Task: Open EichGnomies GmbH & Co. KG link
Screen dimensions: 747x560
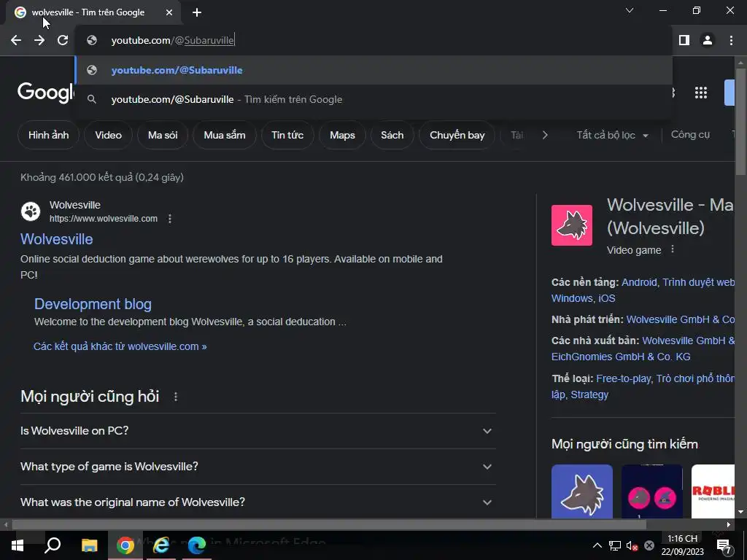Action: [621, 357]
